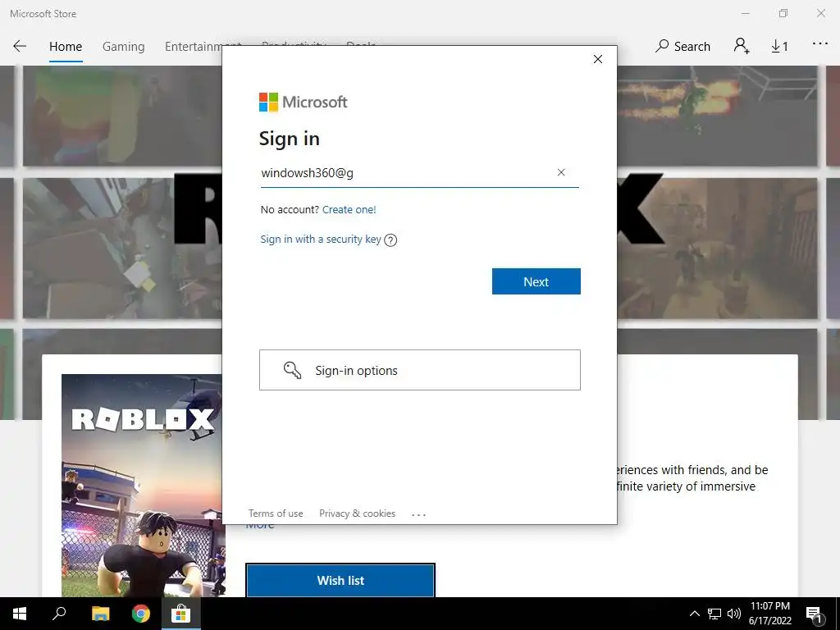
Task: Click the Microsoft logo in dialog
Action: 304,102
